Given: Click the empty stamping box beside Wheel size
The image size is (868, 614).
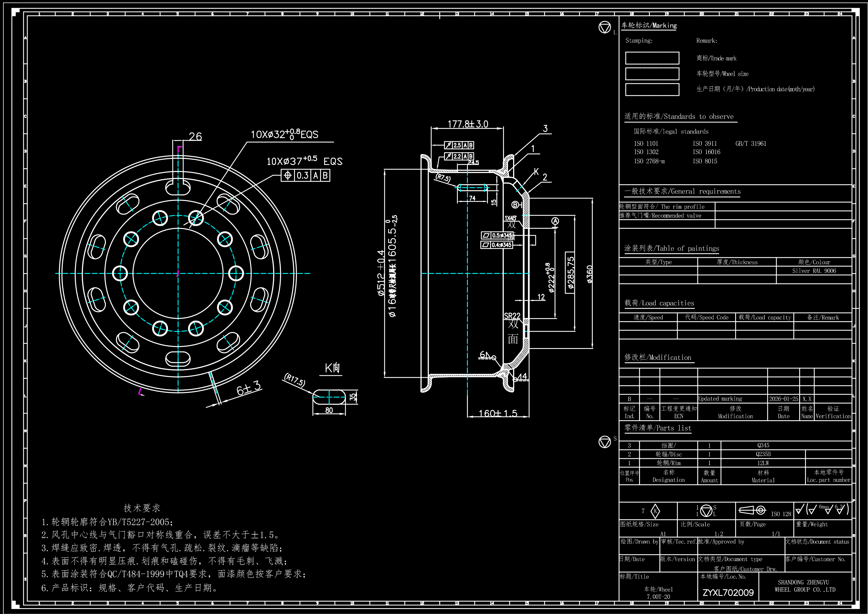Looking at the screenshot, I should click(652, 74).
